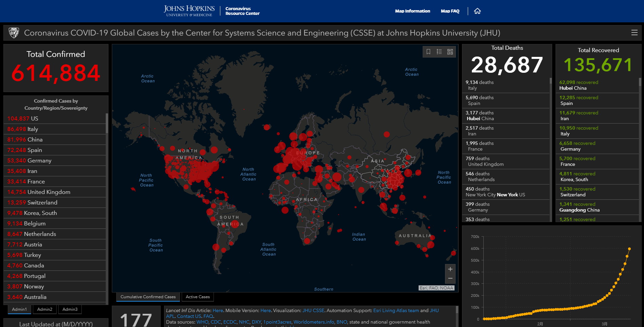Click the home icon in the header
The width and height of the screenshot is (644, 327).
477,11
